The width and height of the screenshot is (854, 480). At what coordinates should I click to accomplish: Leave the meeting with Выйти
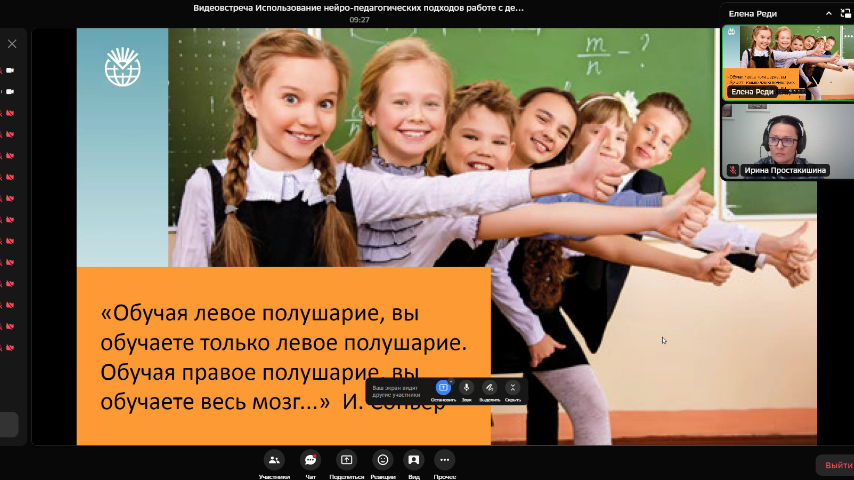838,465
